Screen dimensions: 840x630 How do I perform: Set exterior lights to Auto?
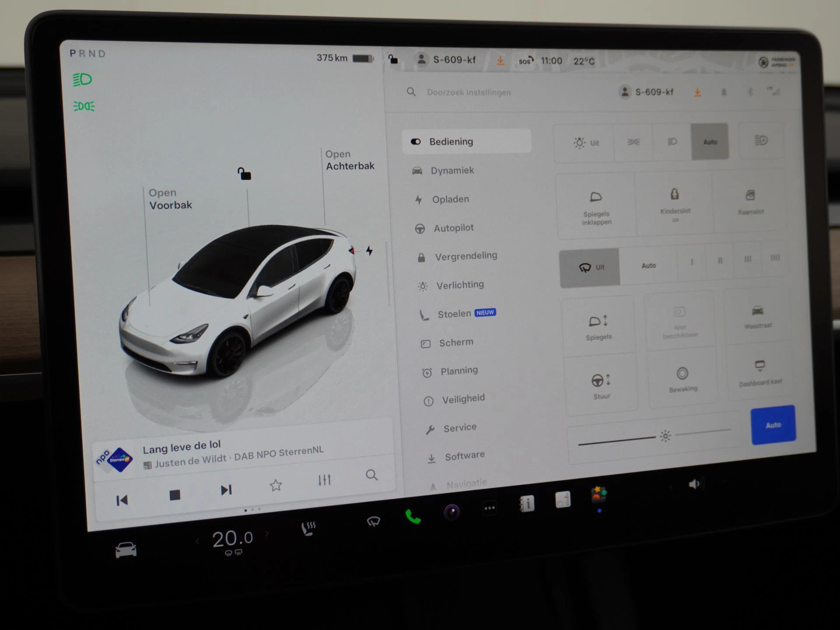pos(710,142)
